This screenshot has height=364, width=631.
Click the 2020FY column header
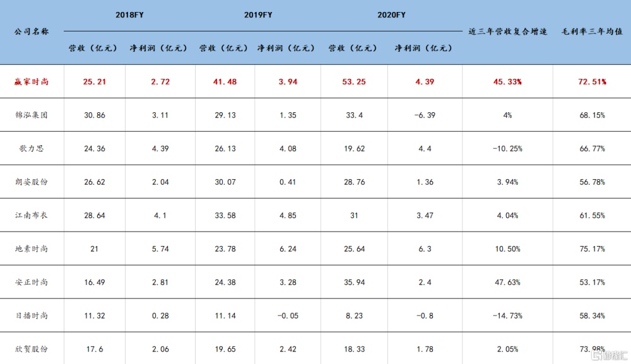coord(391,15)
